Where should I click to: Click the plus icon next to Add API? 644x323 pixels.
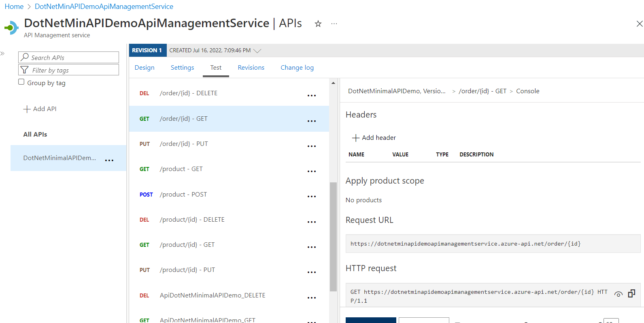pos(27,109)
